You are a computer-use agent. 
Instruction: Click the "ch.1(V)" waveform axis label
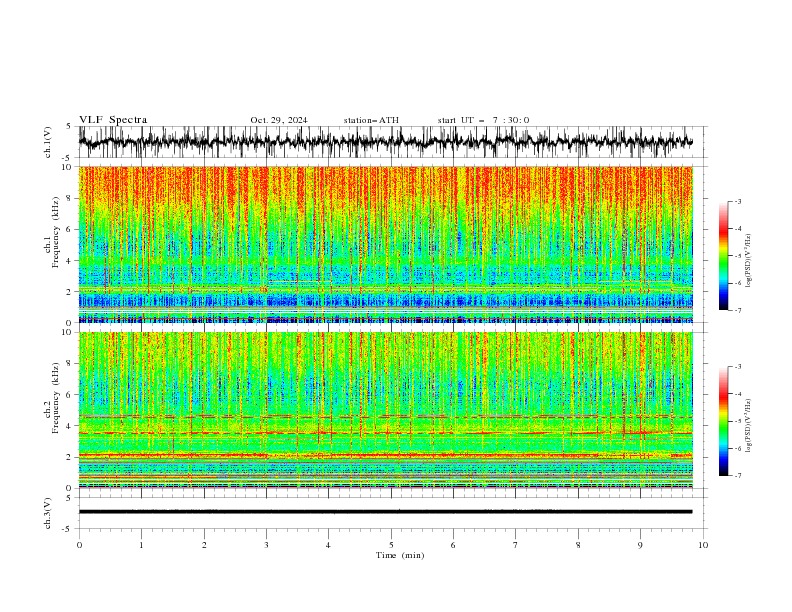(x=48, y=142)
